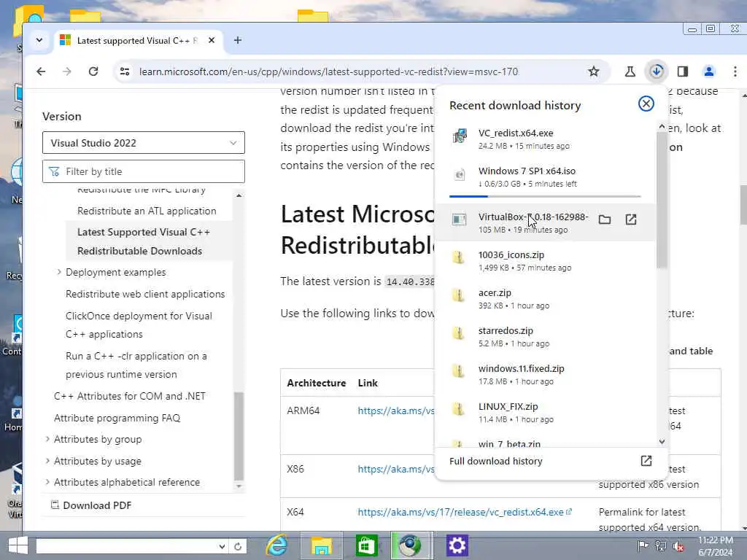Image resolution: width=747 pixels, height=560 pixels.
Task: Expand the Attributes by group node
Action: [47, 439]
